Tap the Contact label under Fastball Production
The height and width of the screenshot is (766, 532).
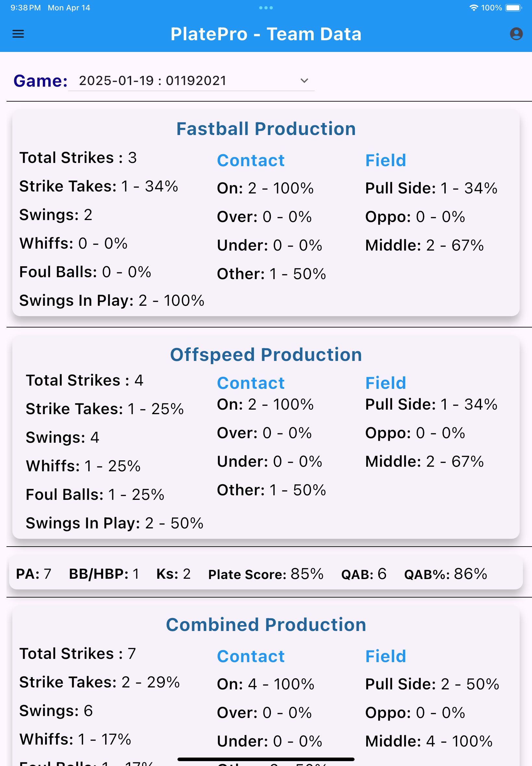pos(251,160)
